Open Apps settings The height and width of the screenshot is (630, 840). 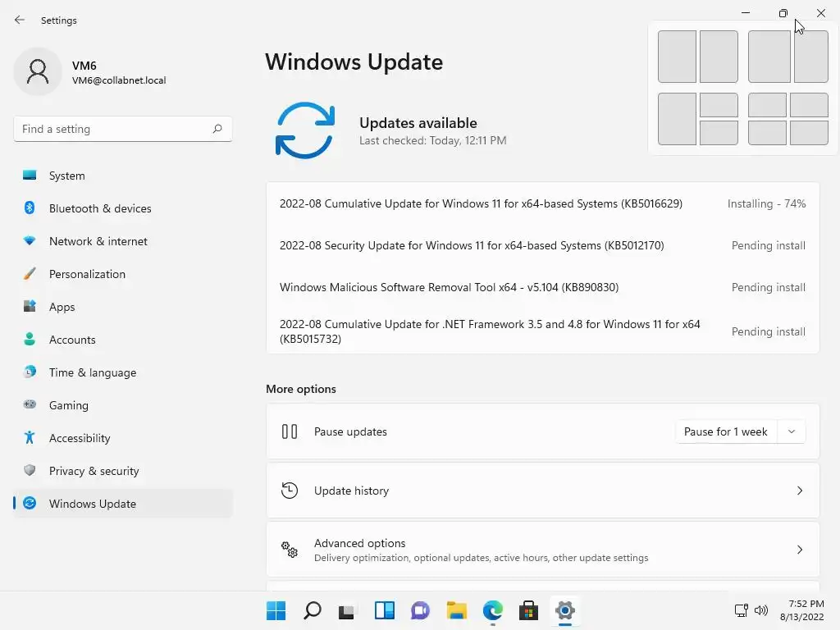click(x=123, y=307)
